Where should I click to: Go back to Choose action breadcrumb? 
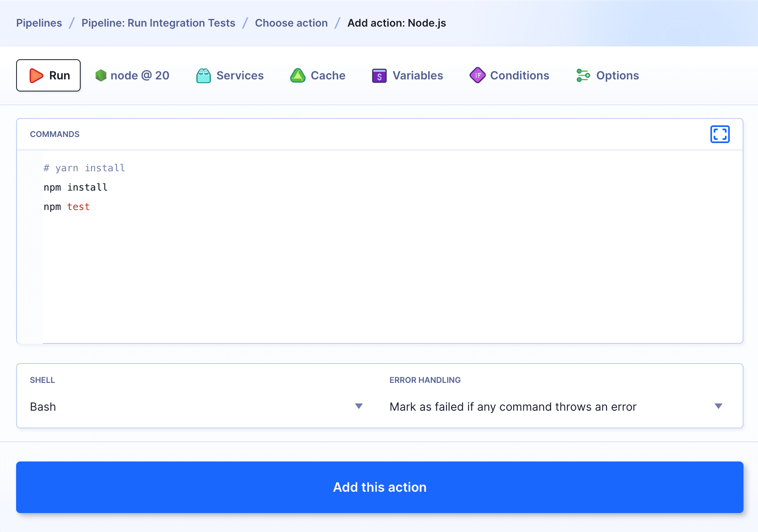tap(291, 23)
